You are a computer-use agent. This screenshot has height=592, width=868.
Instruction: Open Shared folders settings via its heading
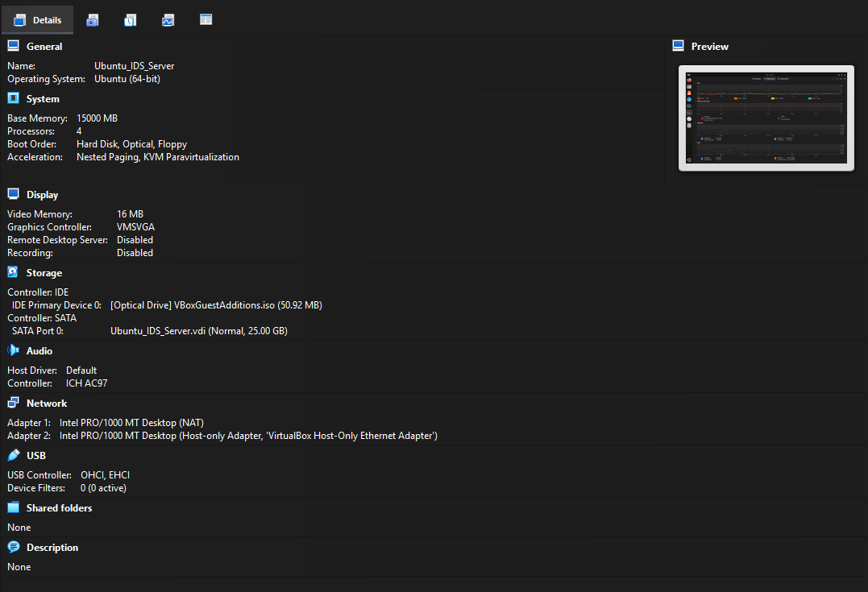59,508
